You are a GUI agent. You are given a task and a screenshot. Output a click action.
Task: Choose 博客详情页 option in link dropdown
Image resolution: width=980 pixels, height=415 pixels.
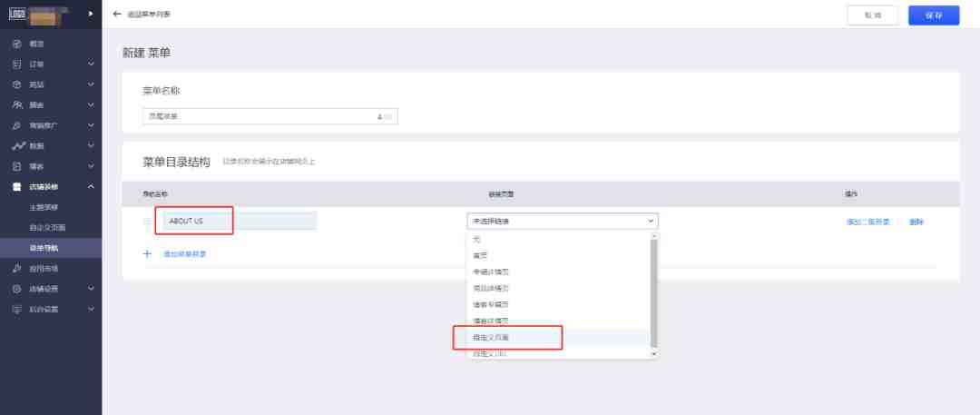(x=558, y=321)
